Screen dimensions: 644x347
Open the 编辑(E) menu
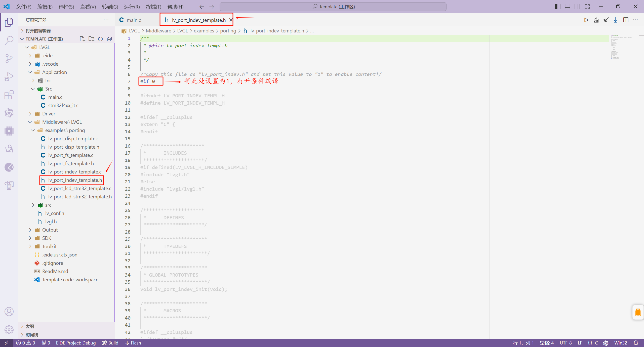click(x=45, y=7)
